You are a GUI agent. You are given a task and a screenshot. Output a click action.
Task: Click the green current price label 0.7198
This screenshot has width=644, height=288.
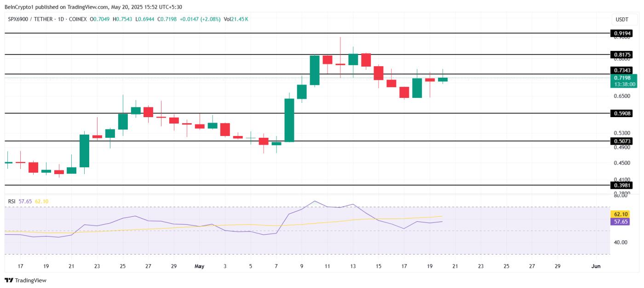623,79
